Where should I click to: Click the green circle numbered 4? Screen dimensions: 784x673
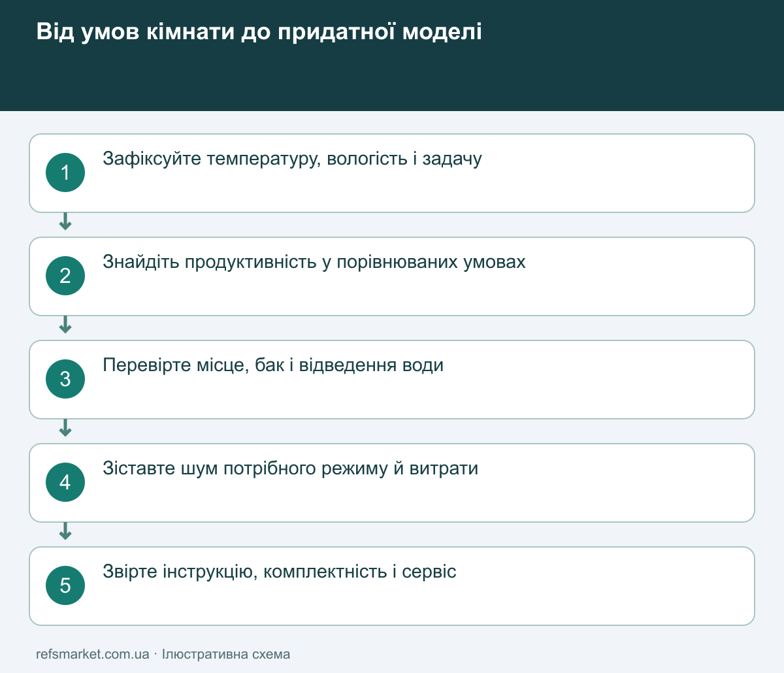point(65,482)
